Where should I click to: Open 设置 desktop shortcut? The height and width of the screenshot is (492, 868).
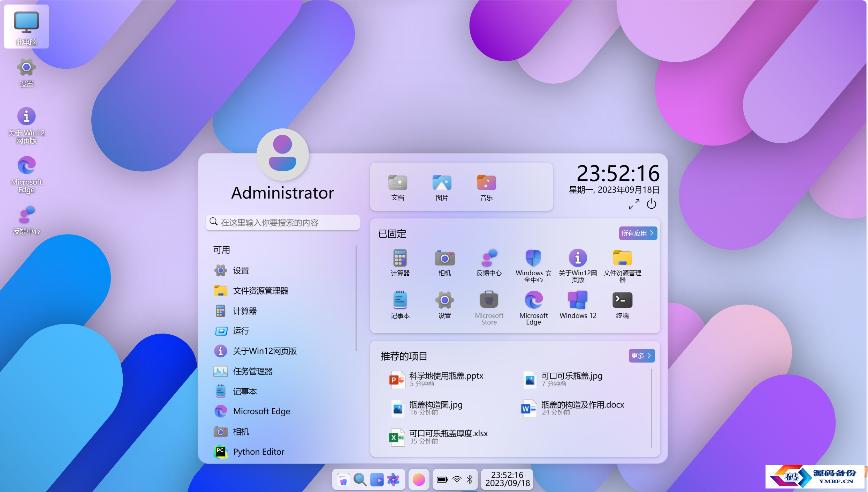(26, 73)
